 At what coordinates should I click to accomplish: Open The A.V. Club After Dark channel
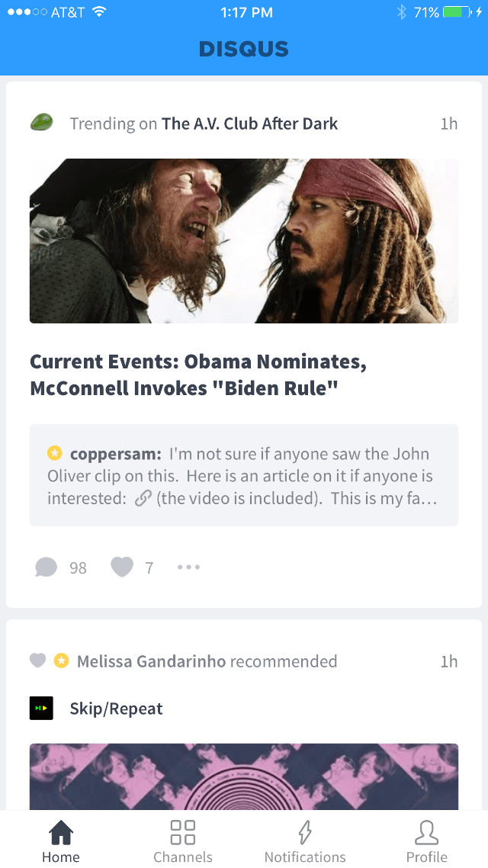(x=249, y=124)
